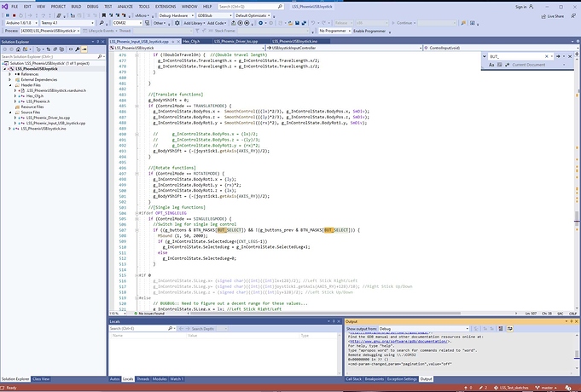The height and width of the screenshot is (392, 581).
Task: Click the Sync with Active Document icon
Action: [49, 49]
